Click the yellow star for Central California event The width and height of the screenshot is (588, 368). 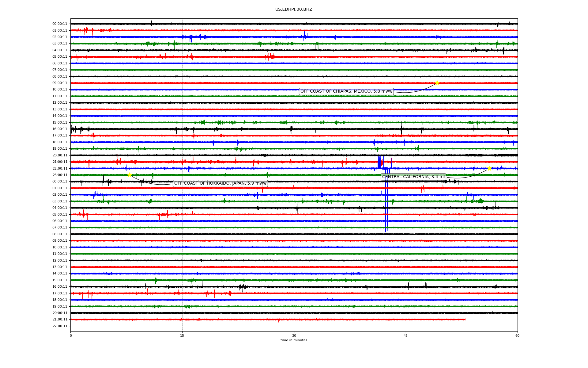coord(489,168)
